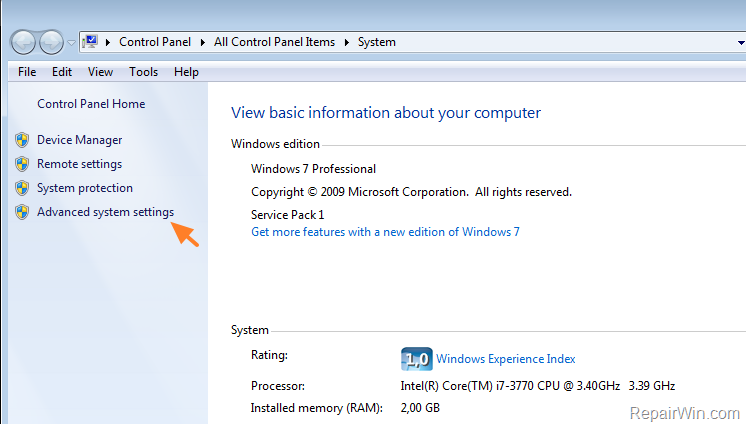Expand arrow after Control Panel breadcrumb
This screenshot has width=746, height=424.
coord(203,42)
